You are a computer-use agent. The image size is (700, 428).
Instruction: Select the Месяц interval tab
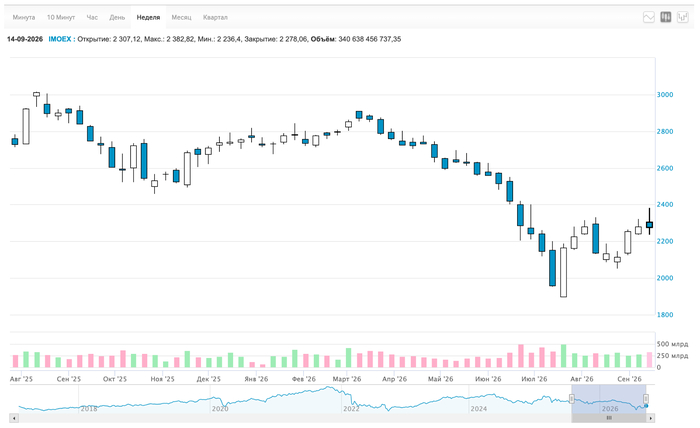pos(181,17)
